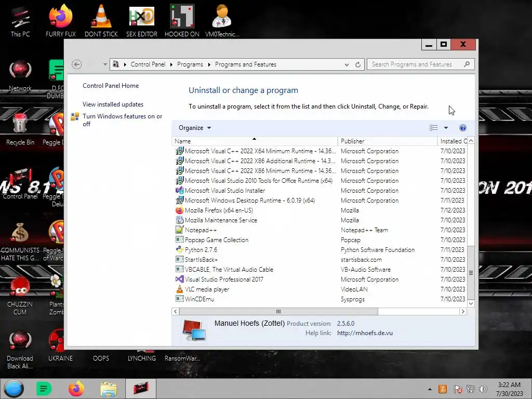Click the volume speaker tray icon

click(483, 389)
